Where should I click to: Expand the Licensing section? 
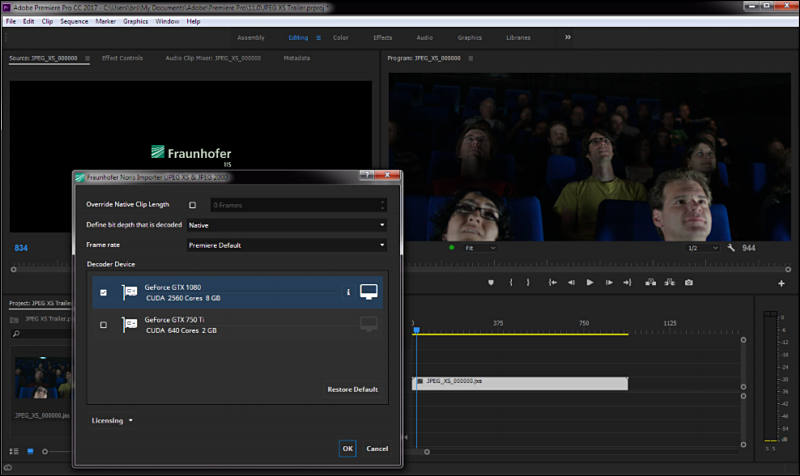[112, 420]
